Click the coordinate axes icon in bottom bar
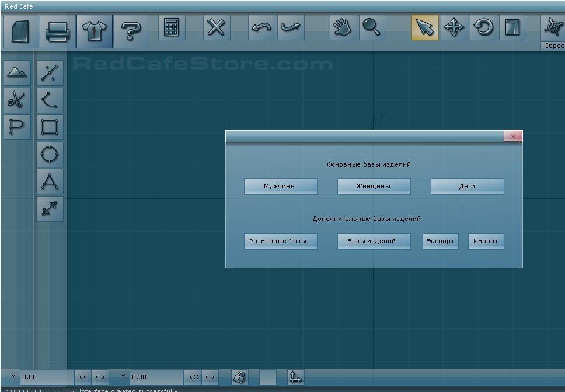 click(295, 377)
